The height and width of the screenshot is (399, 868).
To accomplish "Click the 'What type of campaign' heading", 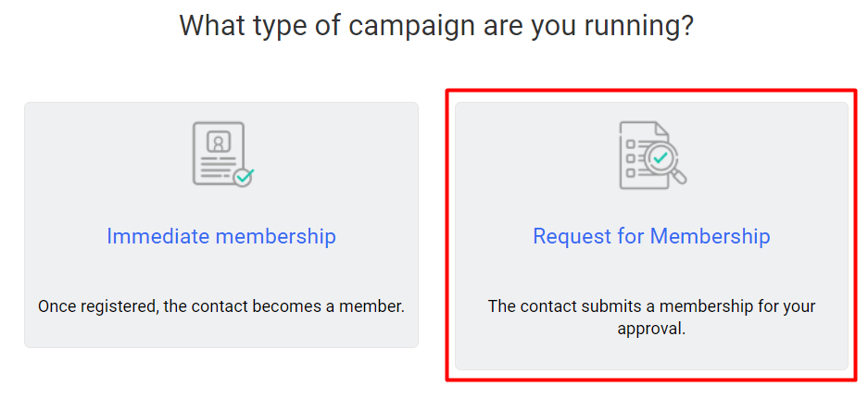I will coord(436,25).
